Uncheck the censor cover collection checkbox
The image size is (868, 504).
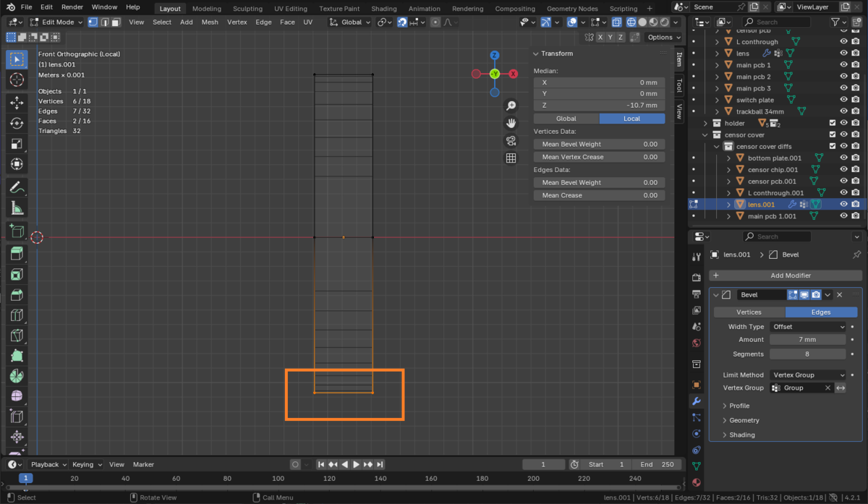[832, 134]
